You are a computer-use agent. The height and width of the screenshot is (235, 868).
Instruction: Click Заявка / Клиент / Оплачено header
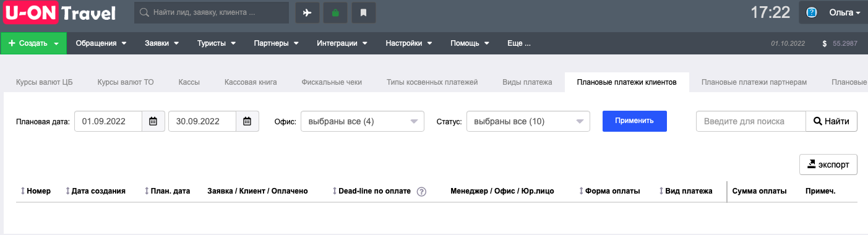(x=257, y=191)
